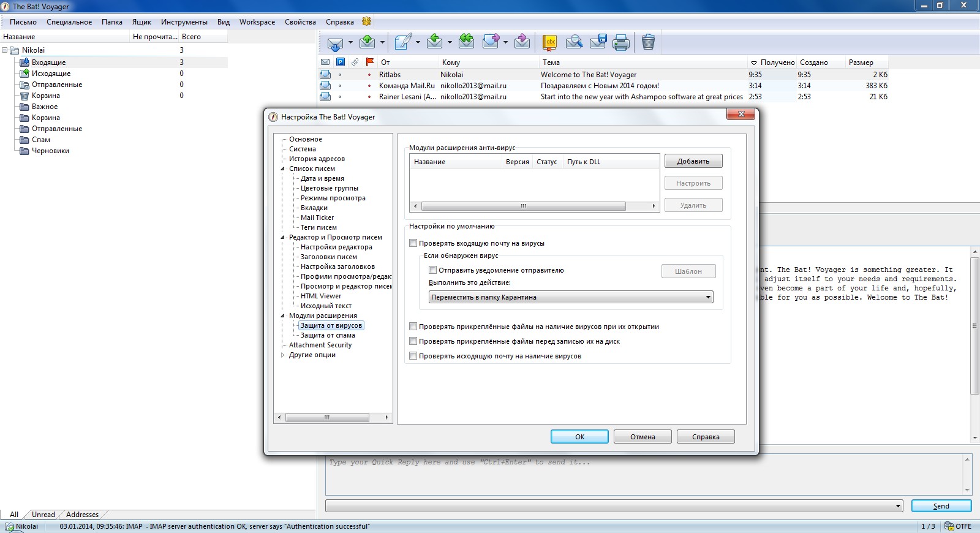
Task: Select Mail Ticker in settings tree
Action: pos(317,217)
